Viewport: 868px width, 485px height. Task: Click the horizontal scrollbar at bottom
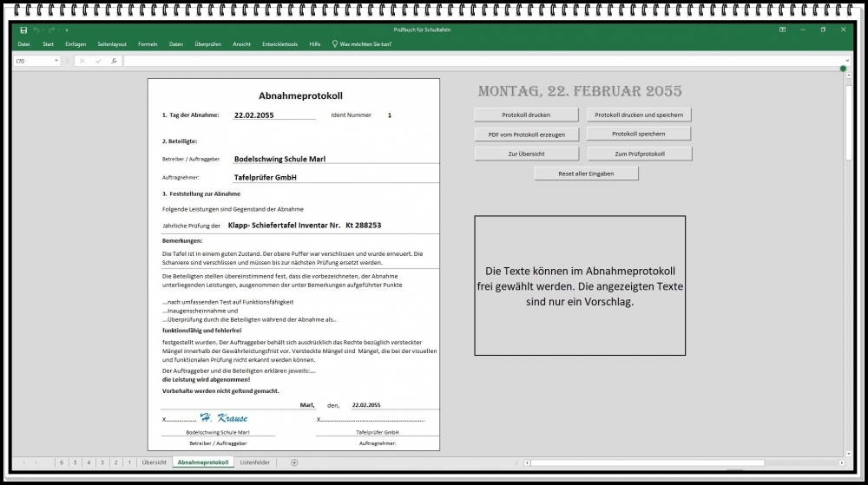click(677, 462)
